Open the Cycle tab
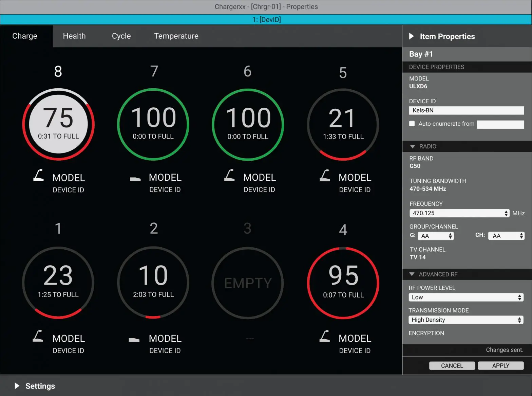This screenshot has width=532, height=396. [x=121, y=36]
